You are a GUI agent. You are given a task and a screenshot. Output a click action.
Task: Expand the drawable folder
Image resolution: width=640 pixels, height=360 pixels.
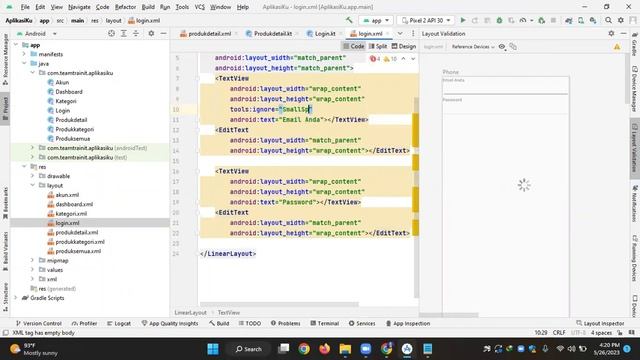coord(32,176)
